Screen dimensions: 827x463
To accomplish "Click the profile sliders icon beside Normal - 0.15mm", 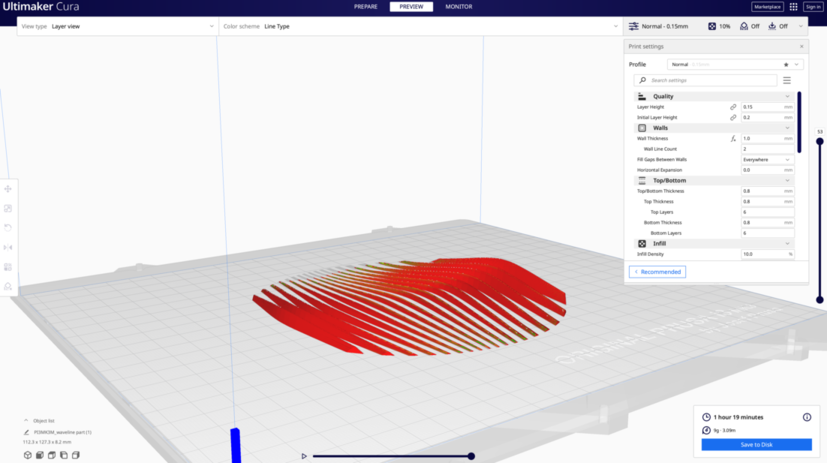I will point(633,26).
